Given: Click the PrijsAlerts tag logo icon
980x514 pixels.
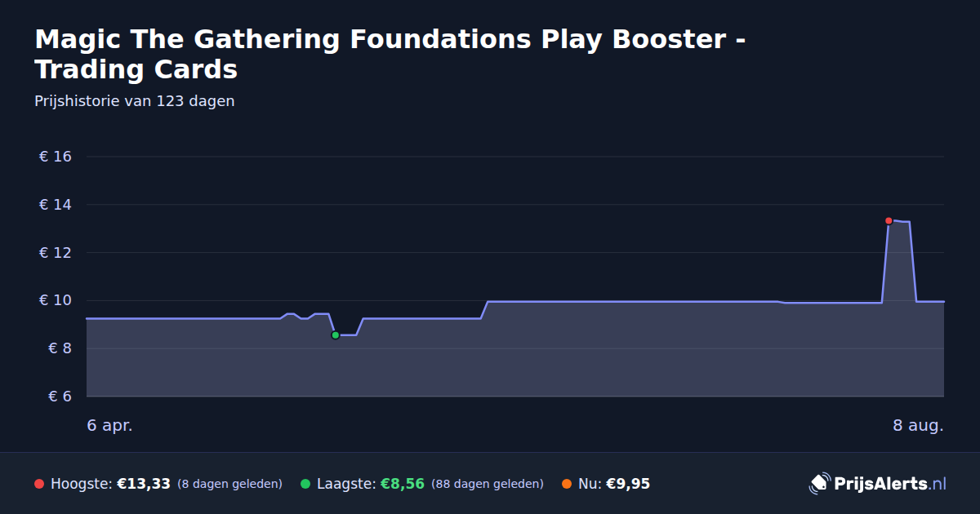Looking at the screenshot, I should [x=819, y=484].
